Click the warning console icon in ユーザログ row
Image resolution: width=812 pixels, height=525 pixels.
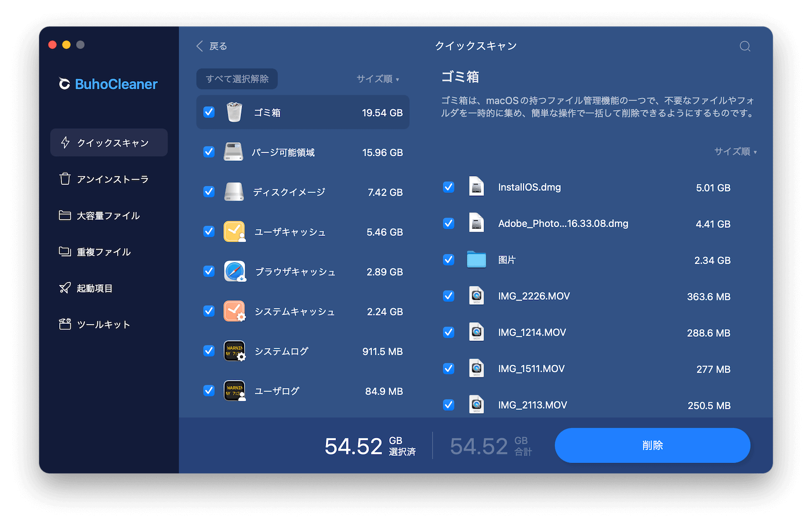tap(234, 391)
